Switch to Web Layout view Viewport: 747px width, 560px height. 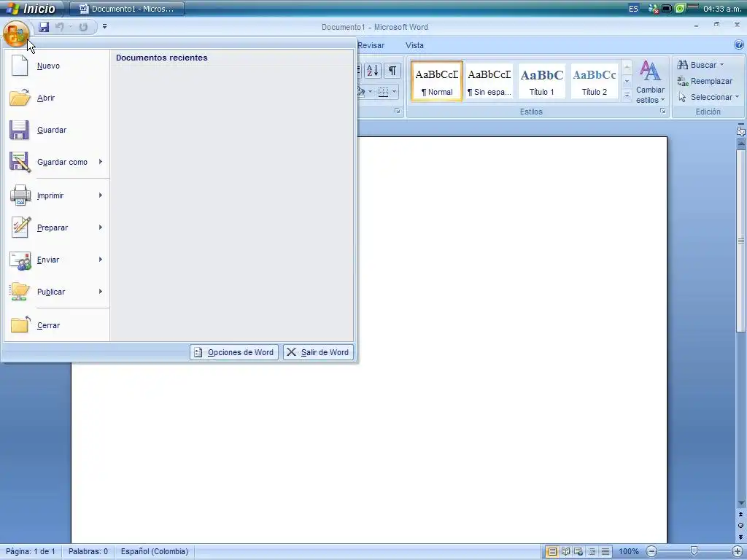(x=578, y=551)
